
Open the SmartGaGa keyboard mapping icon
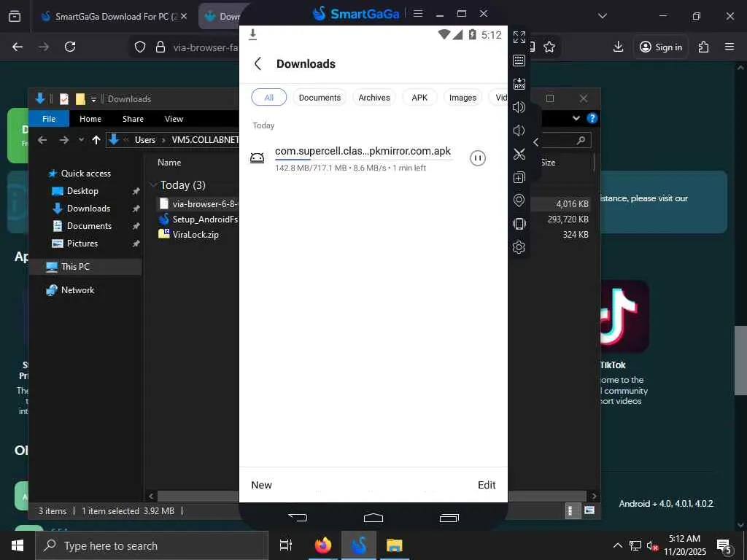tap(519, 61)
